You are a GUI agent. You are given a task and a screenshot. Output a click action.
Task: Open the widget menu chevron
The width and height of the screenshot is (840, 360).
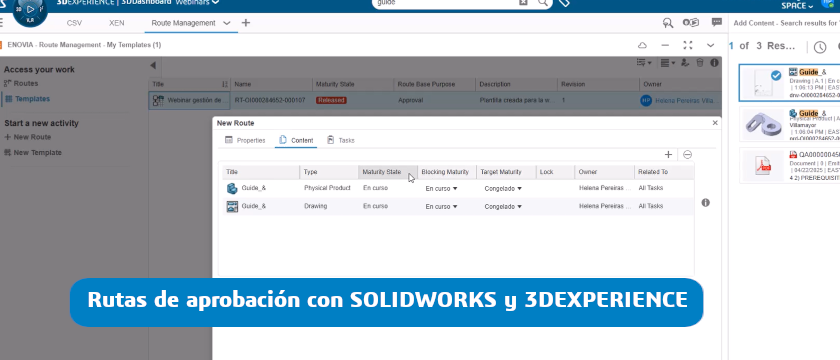[710, 45]
